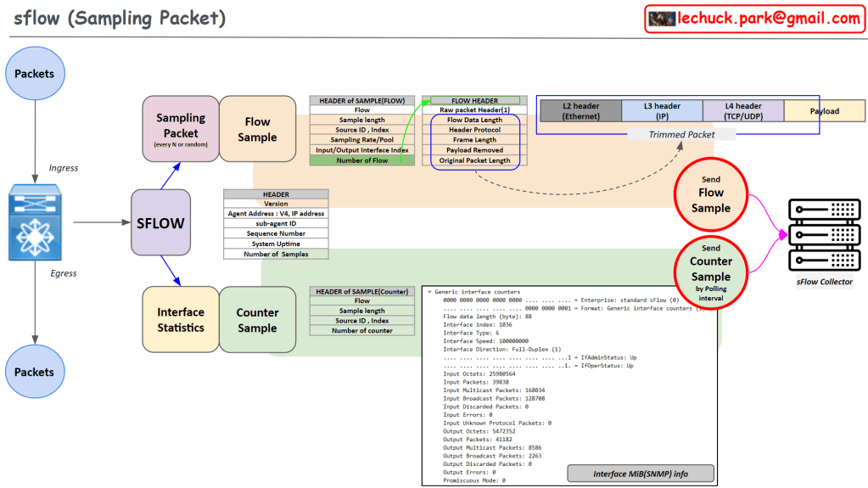868x488 pixels.
Task: Select the bottom Packets circle
Action: click(35, 372)
